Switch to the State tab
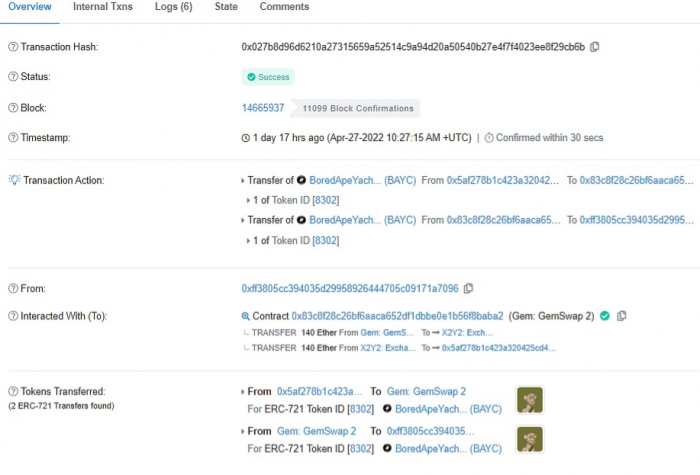Viewport: 700px width, 475px height. (x=226, y=7)
